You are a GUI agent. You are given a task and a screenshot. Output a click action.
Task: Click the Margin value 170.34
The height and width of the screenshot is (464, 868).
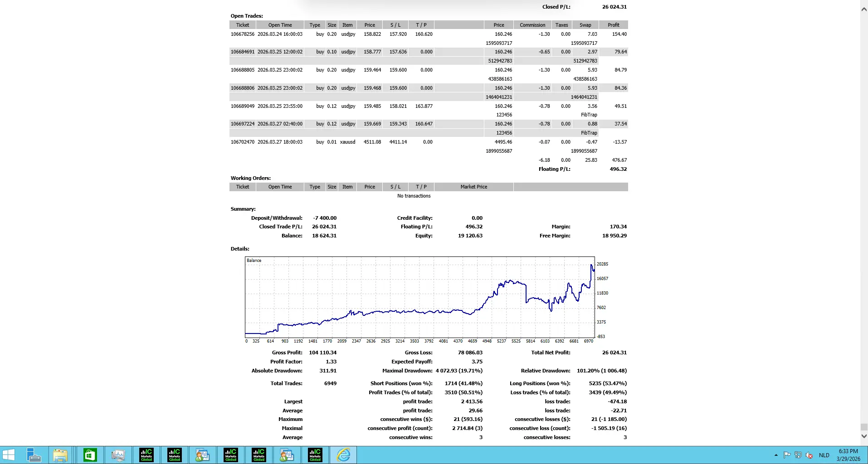click(618, 227)
